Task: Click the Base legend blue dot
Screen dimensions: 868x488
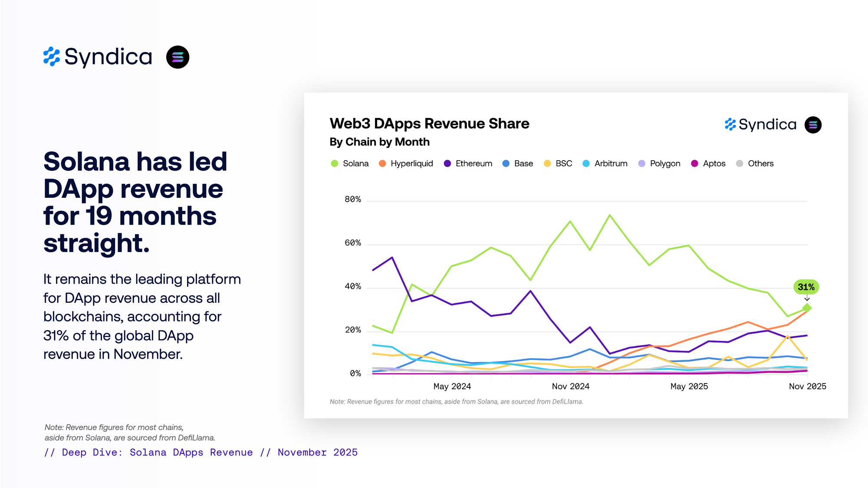Action: click(506, 164)
